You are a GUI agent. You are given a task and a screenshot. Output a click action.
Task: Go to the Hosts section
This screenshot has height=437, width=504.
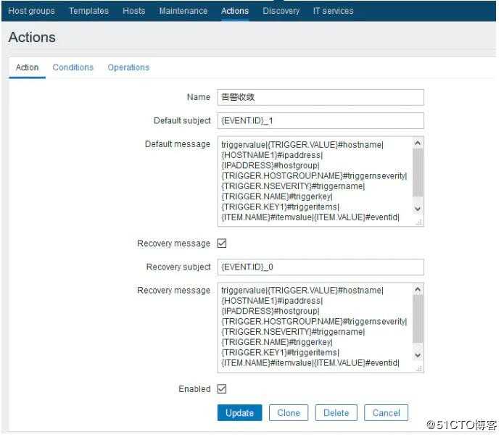tap(134, 11)
